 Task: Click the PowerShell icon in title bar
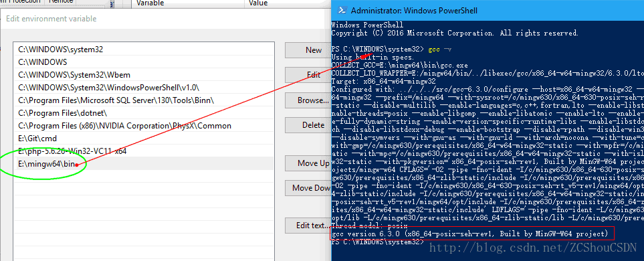pos(342,11)
